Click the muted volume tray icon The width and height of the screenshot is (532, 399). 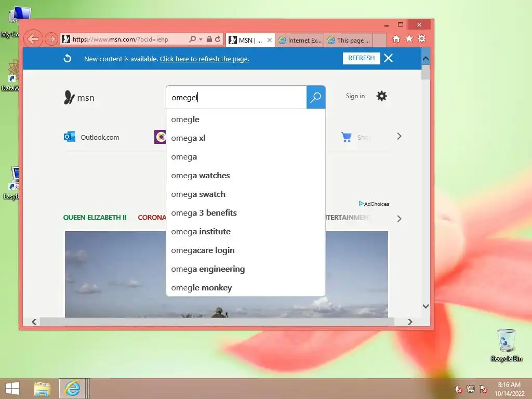coord(458,389)
